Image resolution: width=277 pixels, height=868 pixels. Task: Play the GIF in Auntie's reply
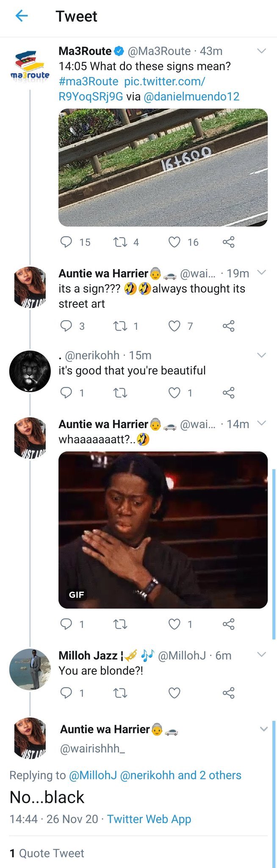(x=163, y=530)
